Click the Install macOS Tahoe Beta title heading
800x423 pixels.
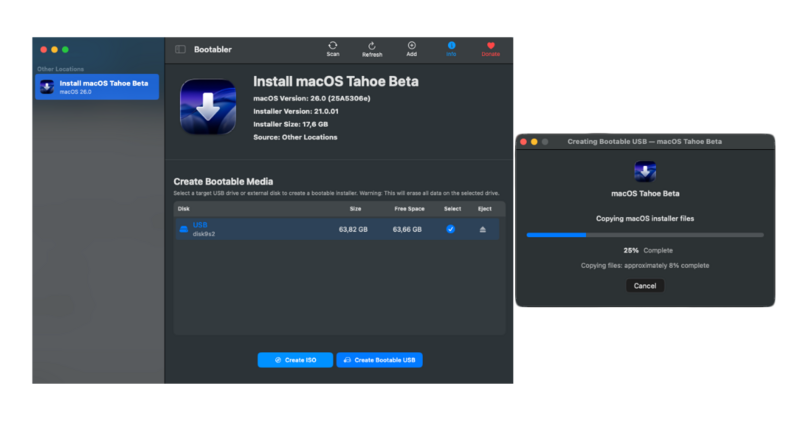pos(336,82)
